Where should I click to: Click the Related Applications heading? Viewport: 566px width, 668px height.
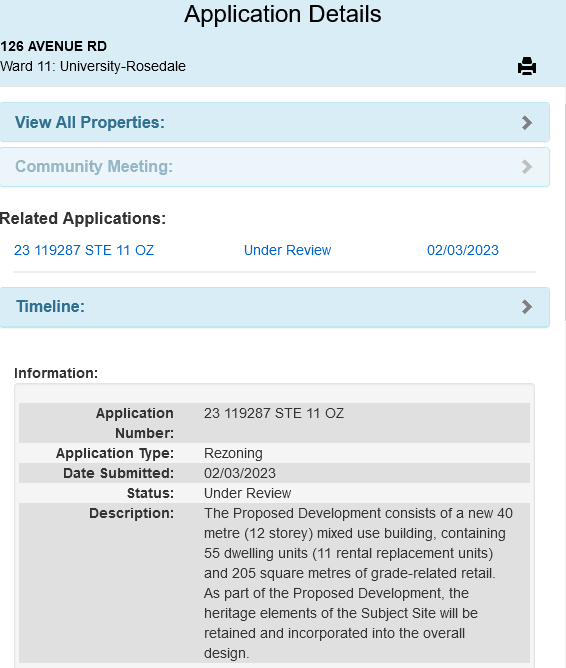pyautogui.click(x=83, y=219)
